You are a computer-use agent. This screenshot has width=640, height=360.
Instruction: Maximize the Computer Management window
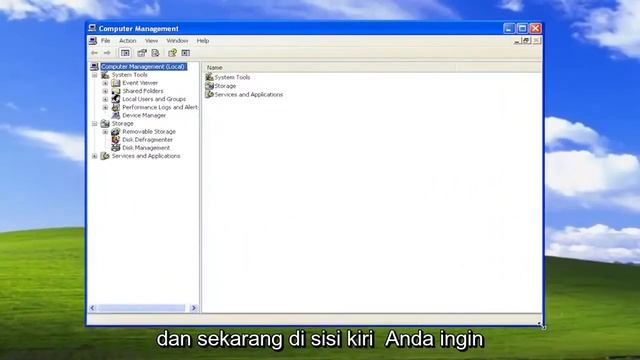pyautogui.click(x=522, y=28)
